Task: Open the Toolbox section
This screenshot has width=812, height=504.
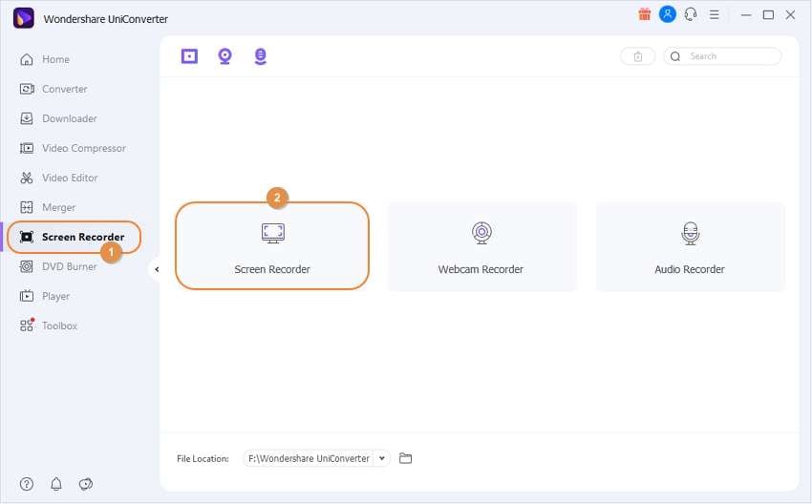Action: [48, 325]
